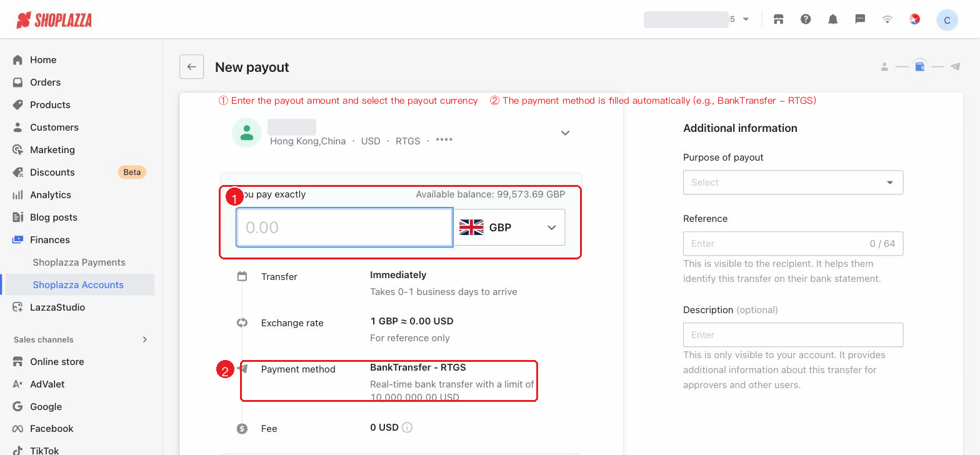Click the '0 USD' fee value
Image resolution: width=980 pixels, height=455 pixels.
point(384,427)
